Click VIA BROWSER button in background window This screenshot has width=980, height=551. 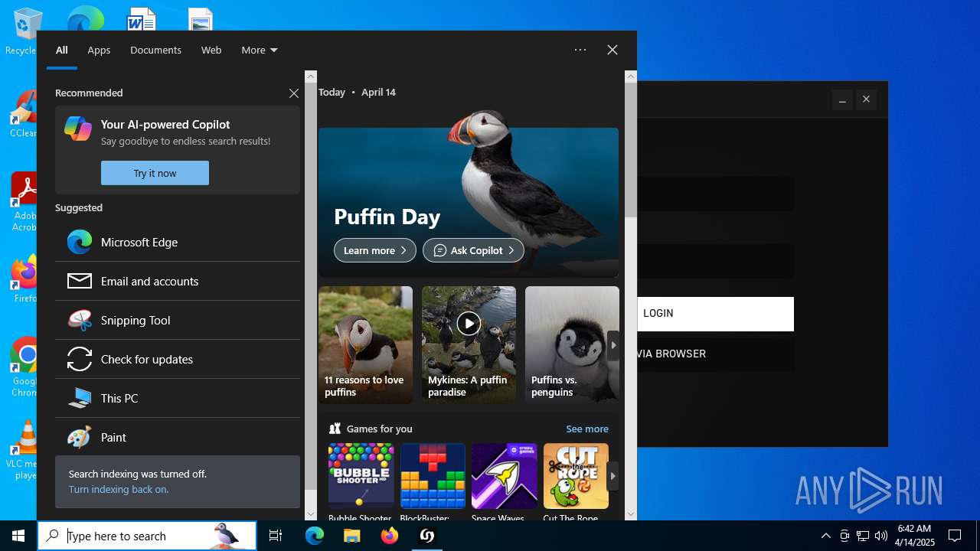click(715, 354)
